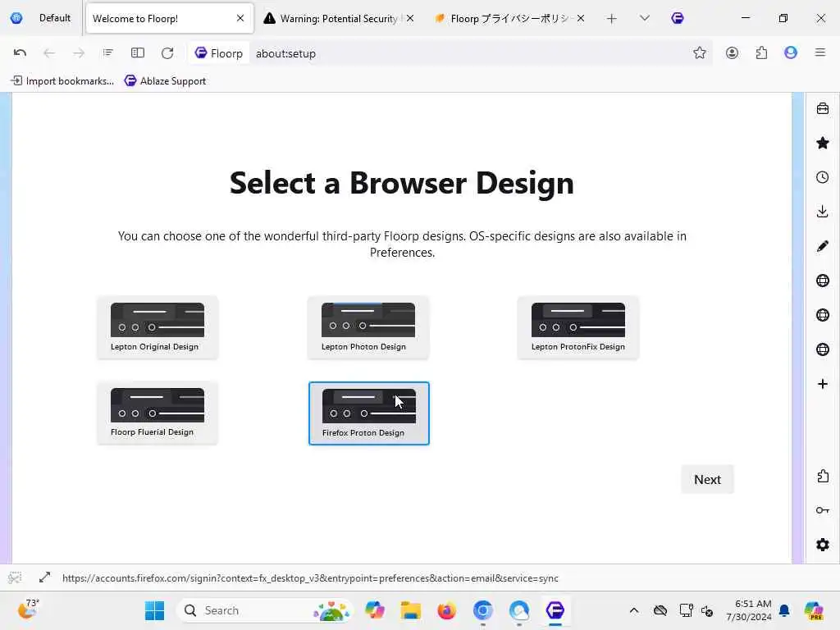The width and height of the screenshot is (840, 630).
Task: Open a new tab with plus
Action: coord(611,19)
